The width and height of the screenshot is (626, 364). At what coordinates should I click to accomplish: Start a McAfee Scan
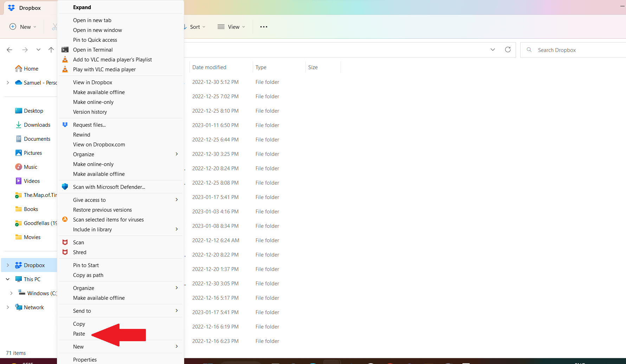pos(78,242)
